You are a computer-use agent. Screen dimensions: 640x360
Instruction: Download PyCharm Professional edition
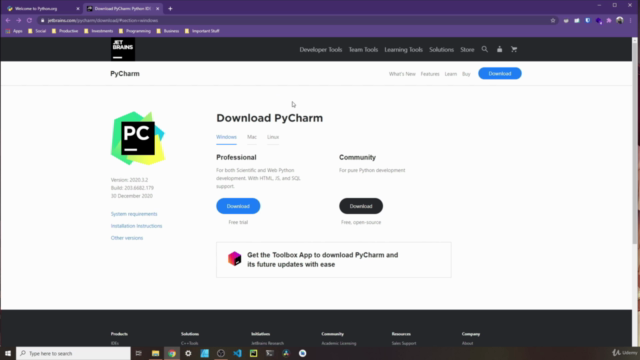point(238,206)
